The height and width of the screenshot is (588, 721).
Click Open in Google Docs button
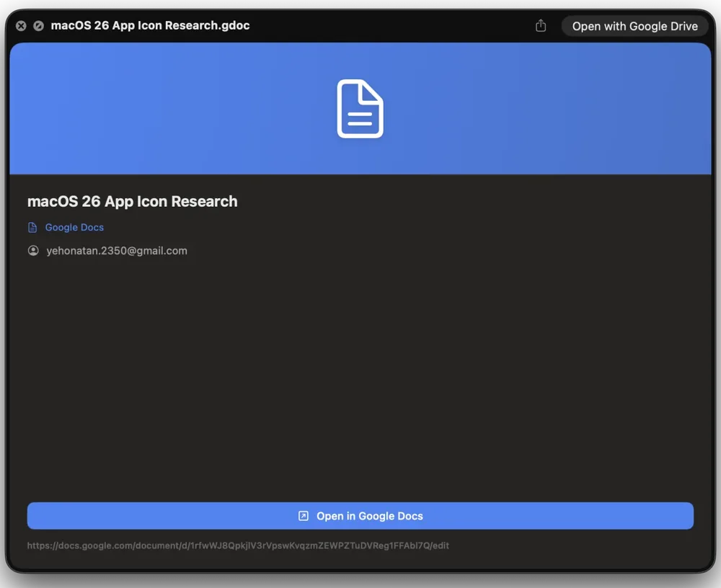coord(360,516)
